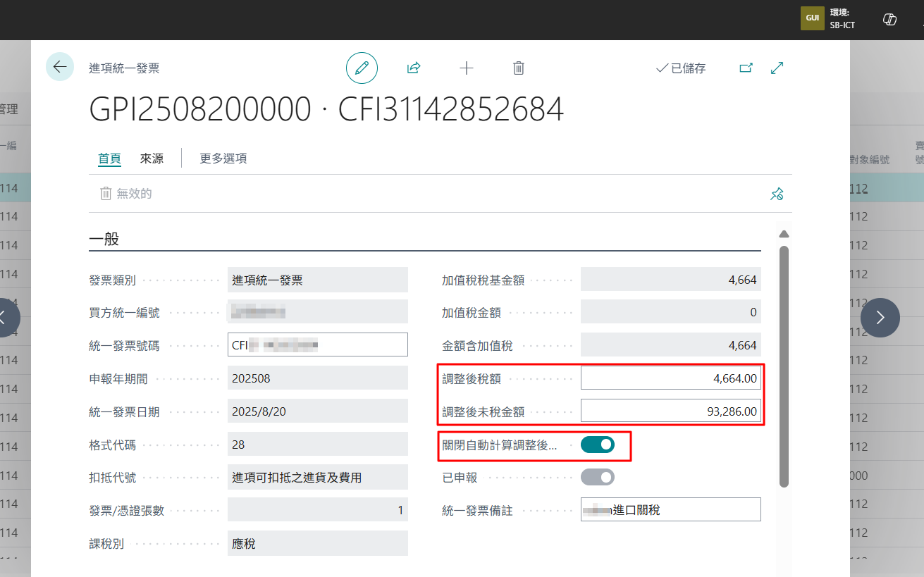924x577 pixels.
Task: Click the GUI environment badge
Action: click(x=813, y=18)
